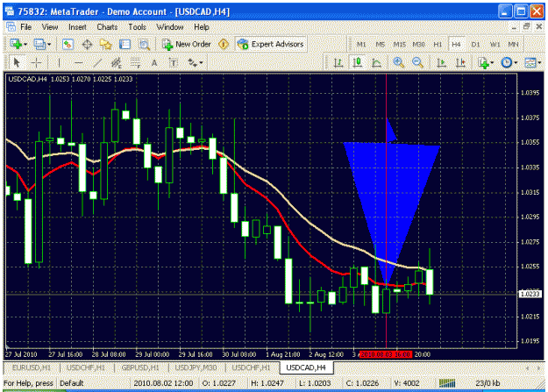Expand the Periodicity clock dropdown arrow
The image size is (548, 392).
(x=516, y=63)
